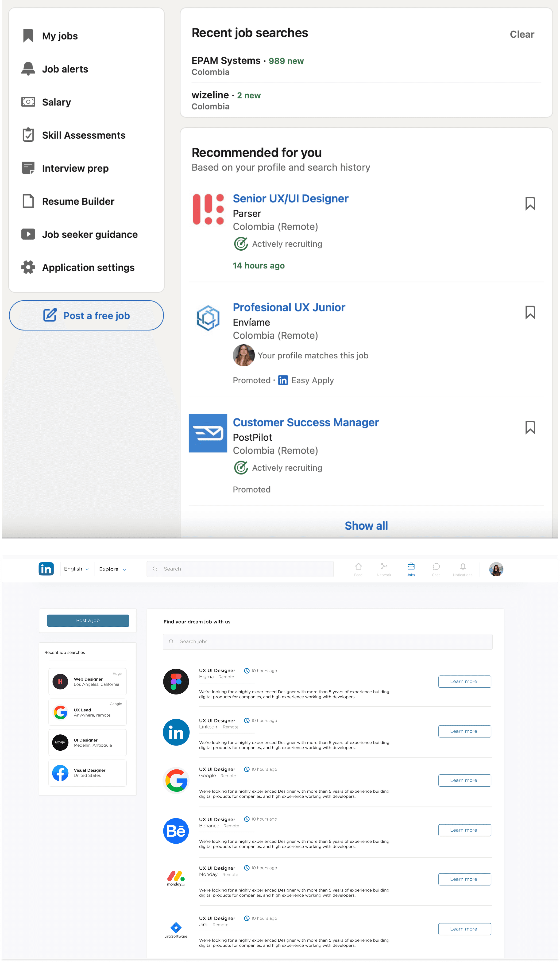Screen dimensions: 560x962
Task: Open the My jobs bookmark icon
Action: 28,36
